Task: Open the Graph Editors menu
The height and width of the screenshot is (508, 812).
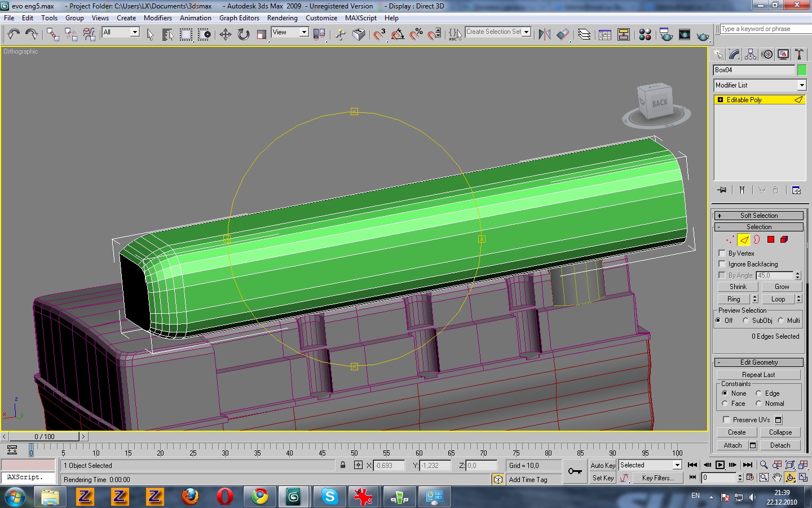Action: pyautogui.click(x=239, y=18)
